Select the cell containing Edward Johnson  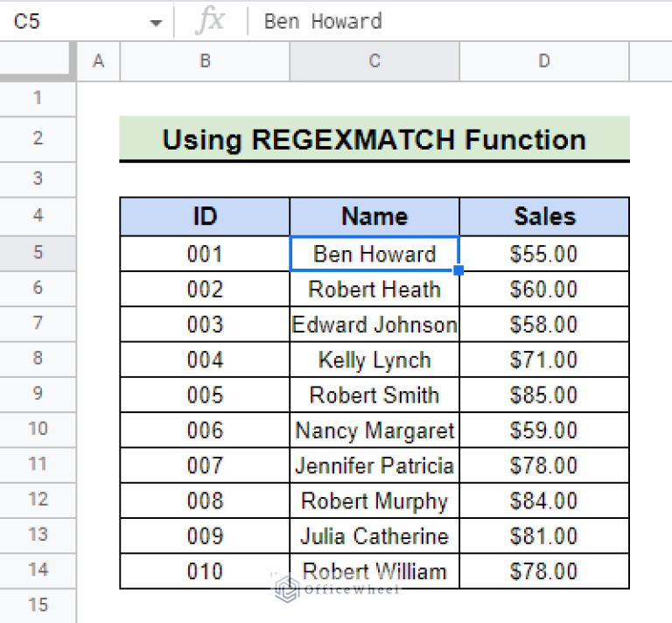pos(374,325)
